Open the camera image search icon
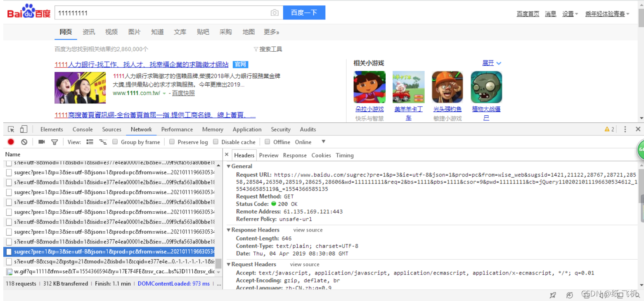Image resolution: width=644 pixels, height=301 pixels. point(275,13)
